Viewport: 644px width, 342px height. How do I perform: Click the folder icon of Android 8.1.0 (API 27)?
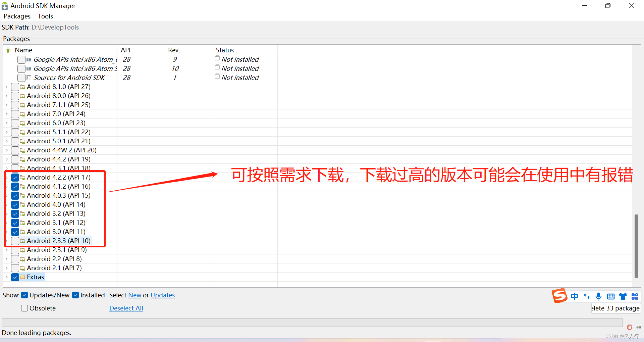coord(22,87)
